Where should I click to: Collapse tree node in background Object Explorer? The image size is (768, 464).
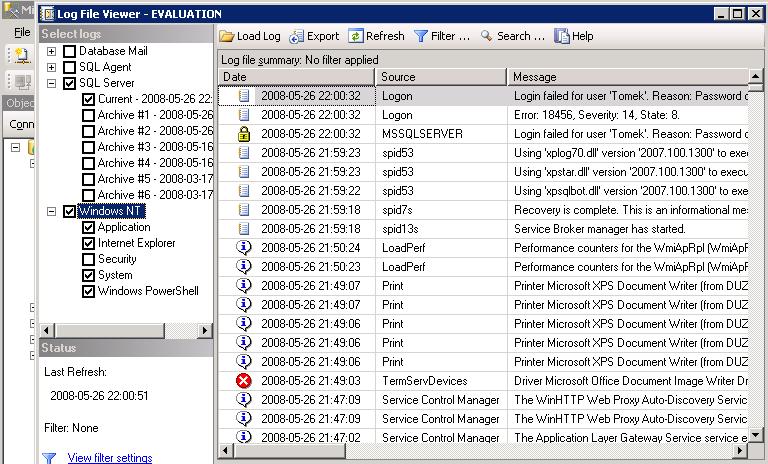[x=16, y=147]
